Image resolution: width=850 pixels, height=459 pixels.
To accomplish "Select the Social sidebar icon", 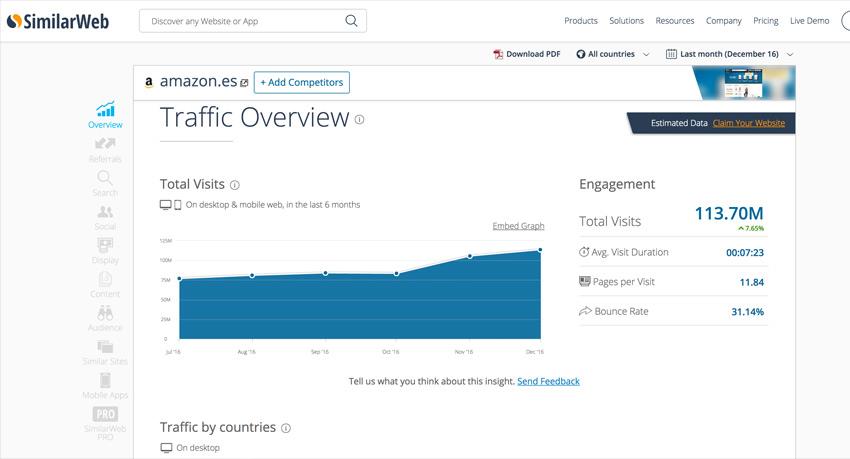I will coord(105,211).
